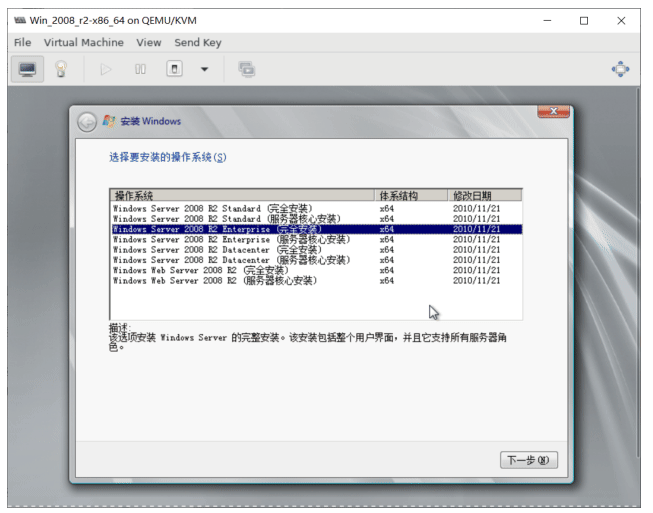Select Windows Server 2008 R2 Datacenter (服务器核心安装)
The image size is (653, 513).
[316, 260]
